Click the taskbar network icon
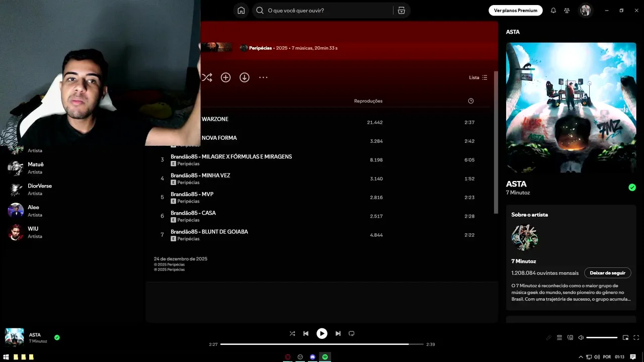644x362 pixels. point(589,357)
